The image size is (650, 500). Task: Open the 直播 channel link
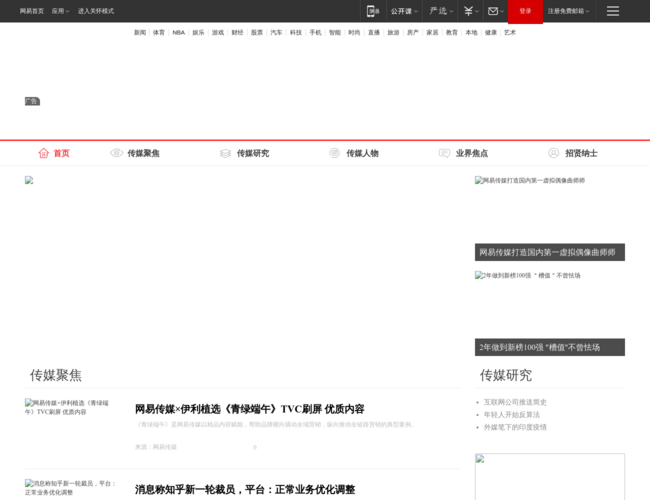[x=374, y=32]
